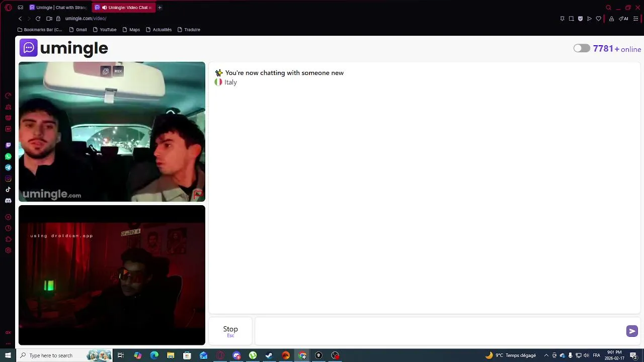644x362 pixels.
Task: Open sidebar settings gear icon
Action: coord(8,250)
